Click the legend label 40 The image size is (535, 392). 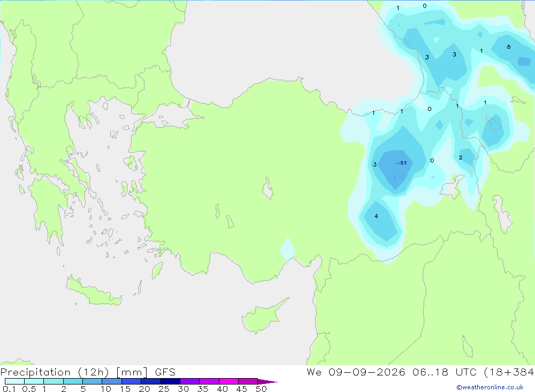pos(223,389)
